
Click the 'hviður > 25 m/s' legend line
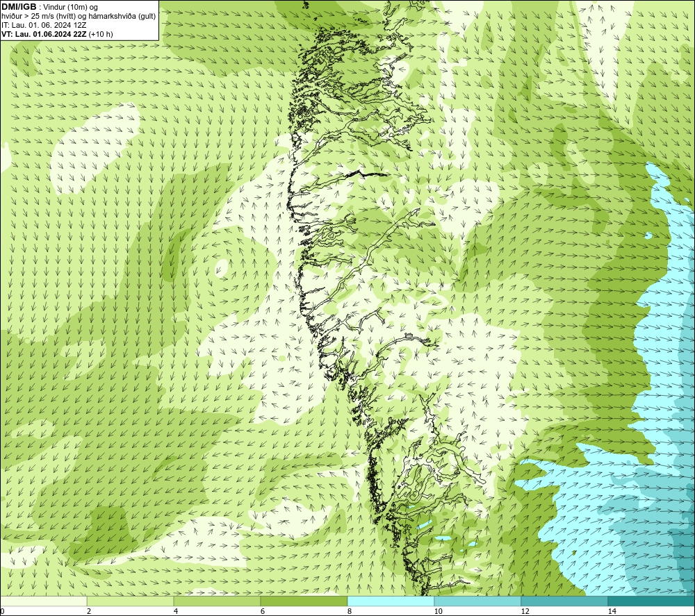point(79,17)
